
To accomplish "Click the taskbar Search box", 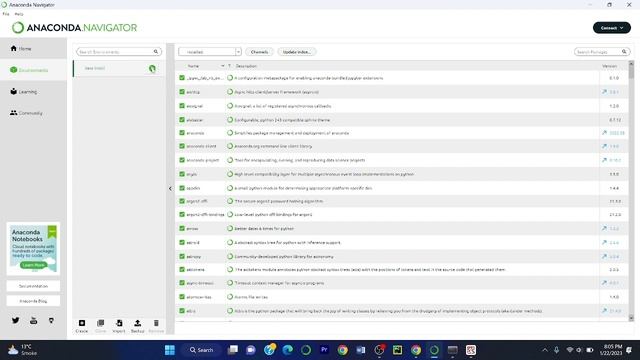I will click(x=201, y=350).
